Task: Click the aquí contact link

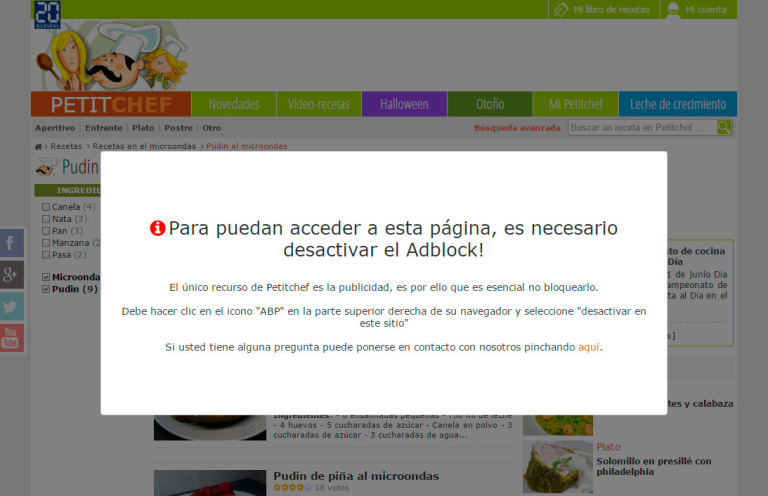Action: tap(589, 347)
